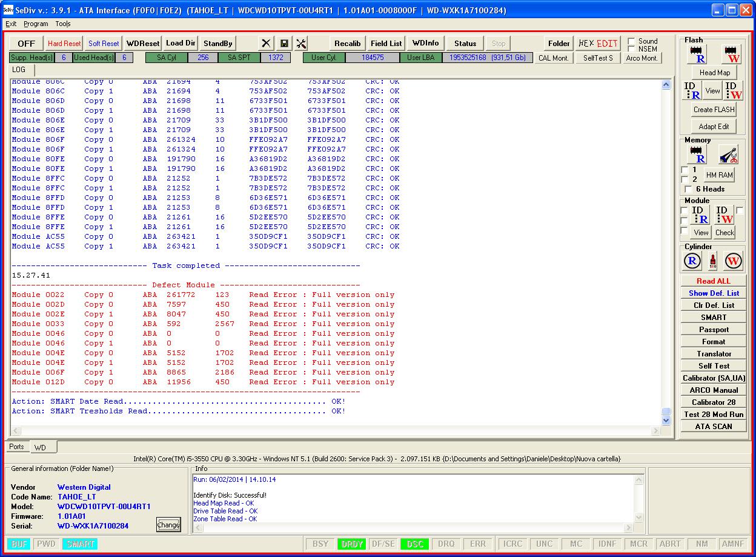Click the X cancel icon in toolbar
Screen dimensions: 756x557
pyautogui.click(x=267, y=44)
